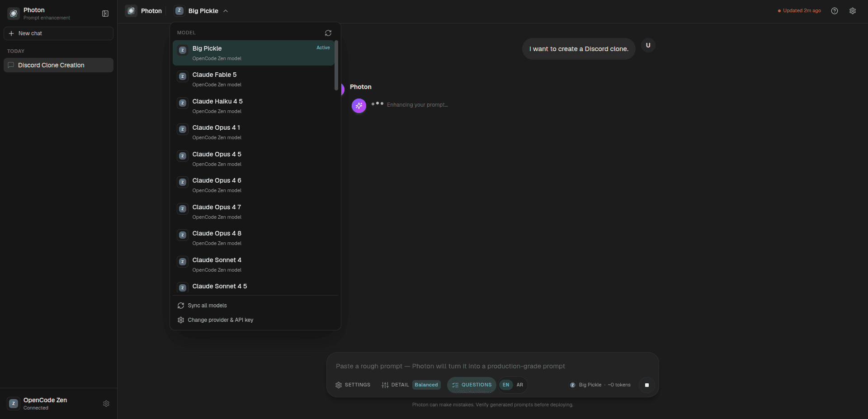Pick Claude Opus 4 6 from the list

tap(254, 185)
